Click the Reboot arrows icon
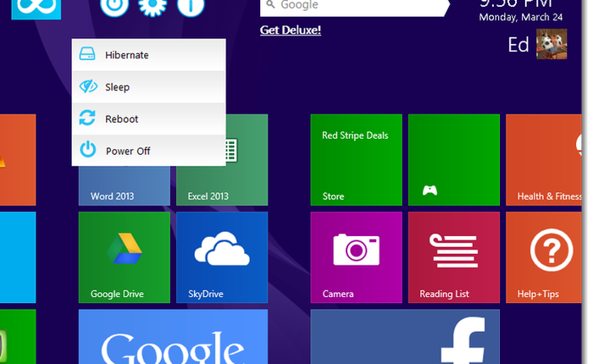 [x=87, y=118]
